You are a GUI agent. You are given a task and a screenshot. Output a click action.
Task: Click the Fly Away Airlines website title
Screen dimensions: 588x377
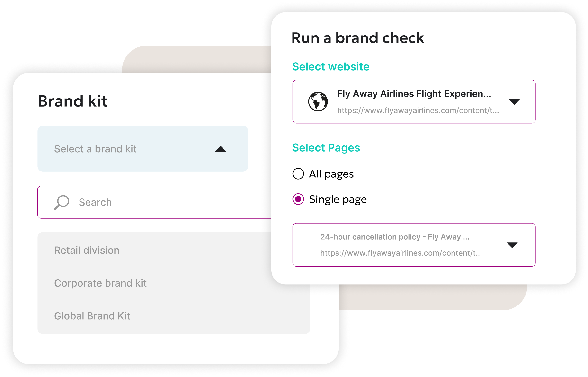[414, 94]
